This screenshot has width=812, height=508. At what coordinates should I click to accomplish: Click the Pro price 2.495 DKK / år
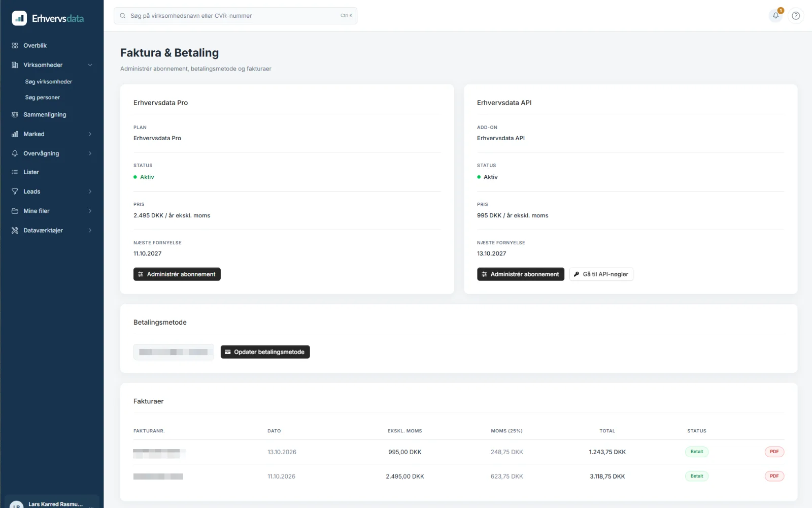[x=172, y=215]
